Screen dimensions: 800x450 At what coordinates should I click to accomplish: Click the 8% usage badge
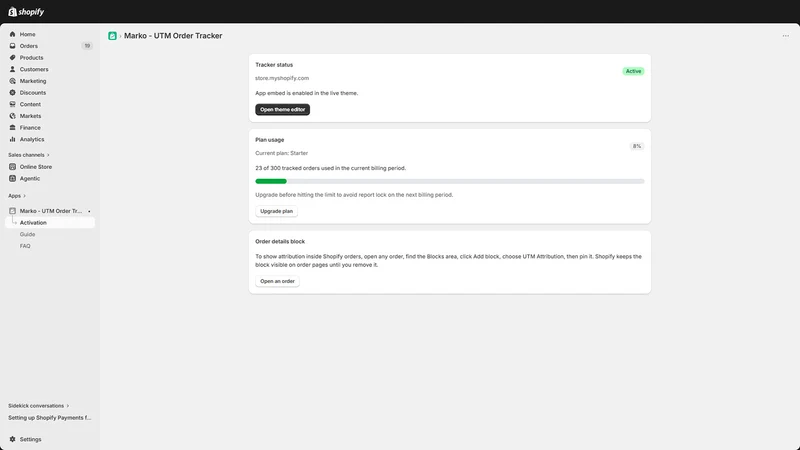pos(637,146)
